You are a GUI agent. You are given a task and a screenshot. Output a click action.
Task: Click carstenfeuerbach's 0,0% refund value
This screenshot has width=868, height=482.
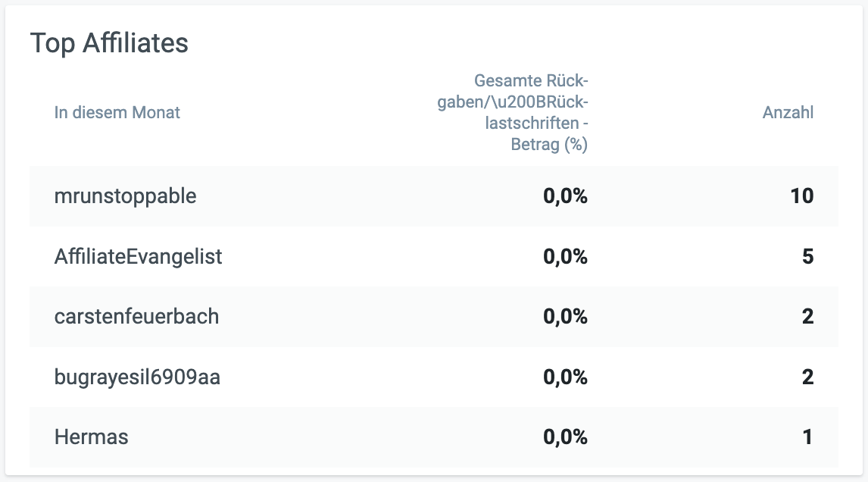click(x=565, y=316)
